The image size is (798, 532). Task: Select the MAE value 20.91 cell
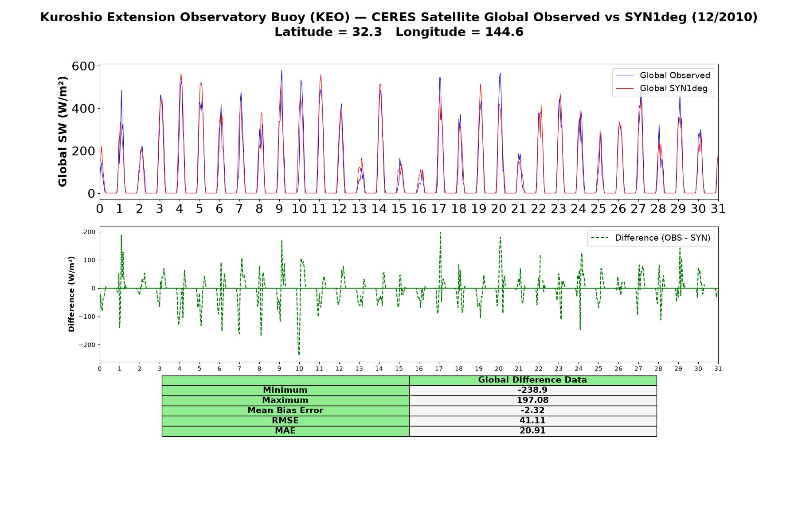pos(532,431)
